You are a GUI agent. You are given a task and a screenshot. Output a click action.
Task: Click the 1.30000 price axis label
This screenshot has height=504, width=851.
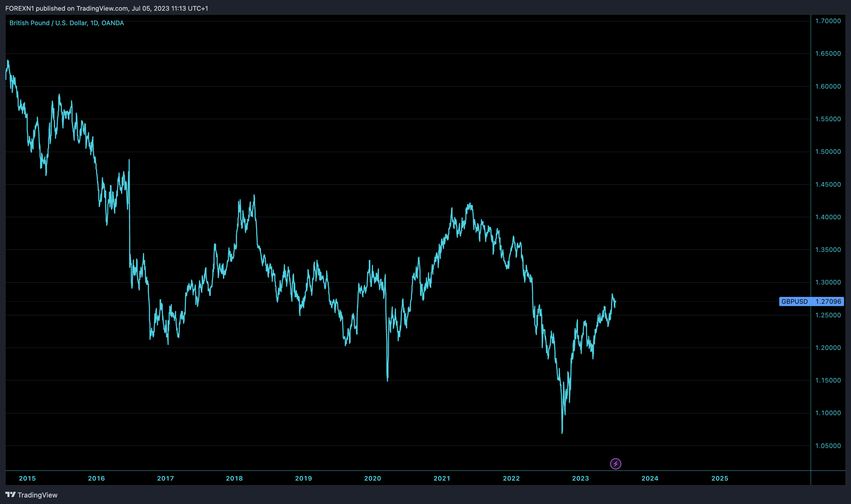pos(828,282)
